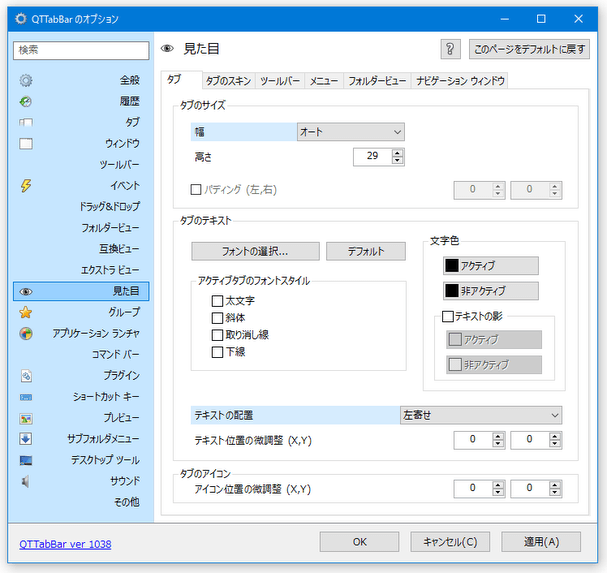This screenshot has height=573, width=607.
Task: Click the フォントの選択... button
Action: tap(255, 252)
